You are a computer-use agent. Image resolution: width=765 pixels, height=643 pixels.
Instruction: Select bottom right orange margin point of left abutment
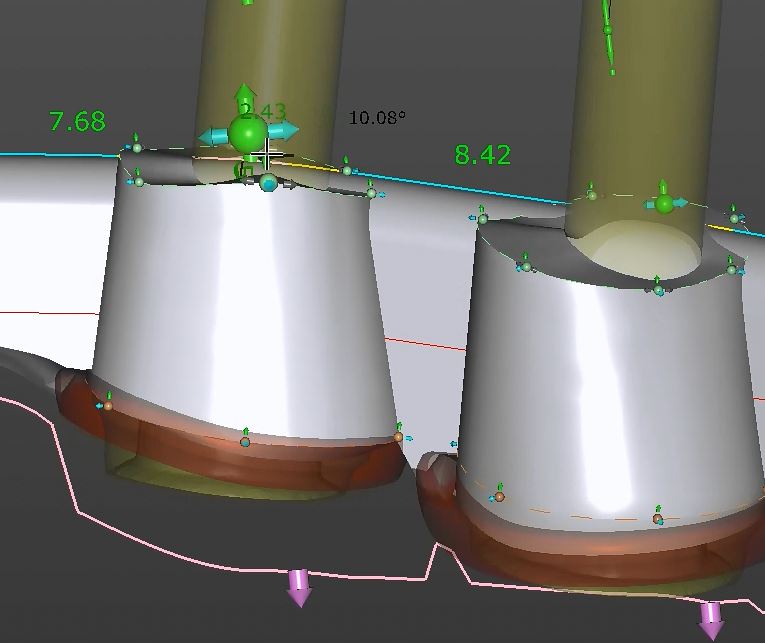pyautogui.click(x=398, y=437)
